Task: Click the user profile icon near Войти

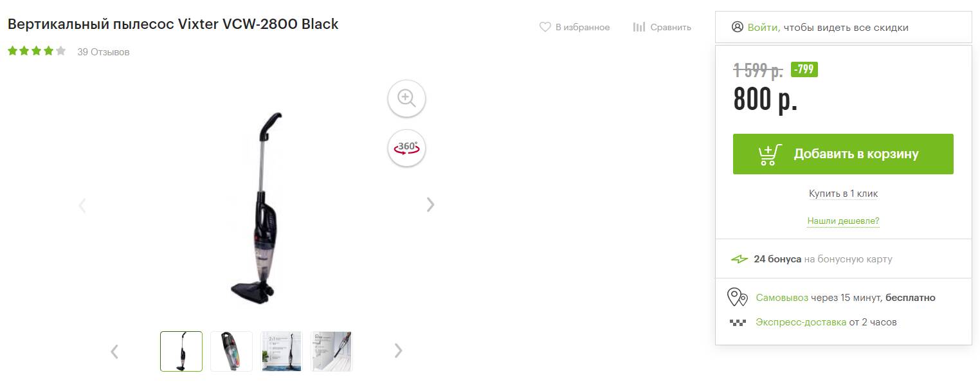Action: [x=737, y=27]
